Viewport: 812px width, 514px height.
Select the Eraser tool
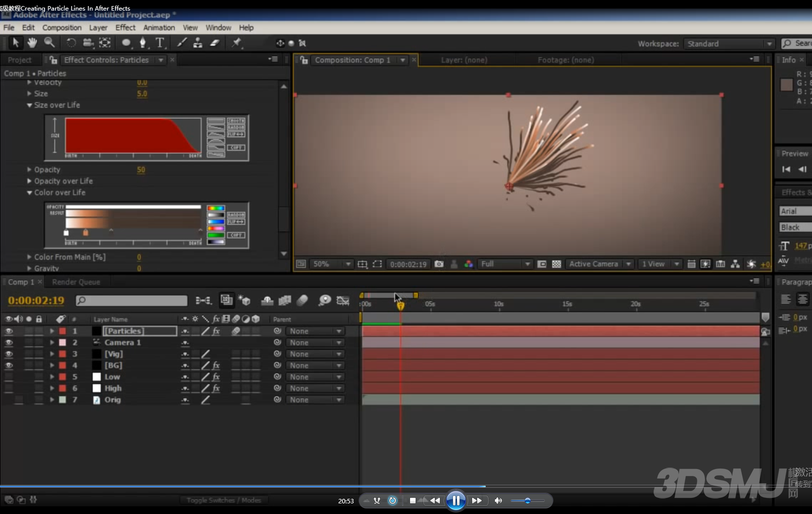pyautogui.click(x=215, y=43)
